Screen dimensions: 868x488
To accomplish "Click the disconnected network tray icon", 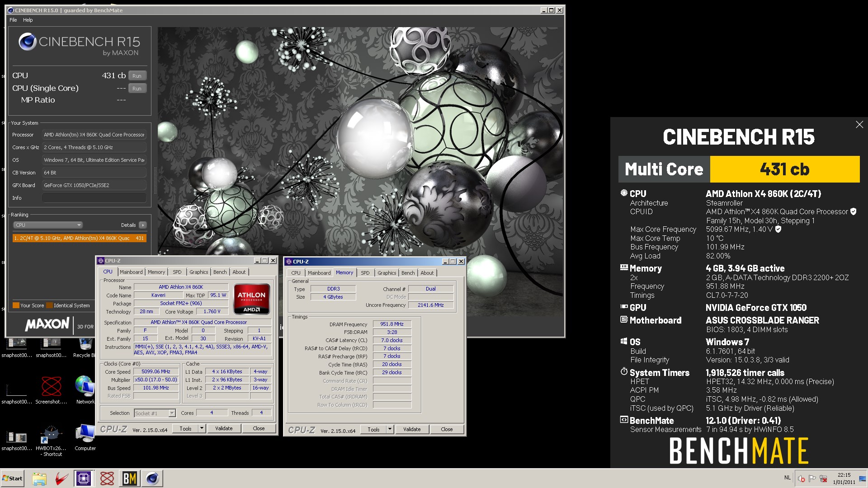I will click(824, 479).
